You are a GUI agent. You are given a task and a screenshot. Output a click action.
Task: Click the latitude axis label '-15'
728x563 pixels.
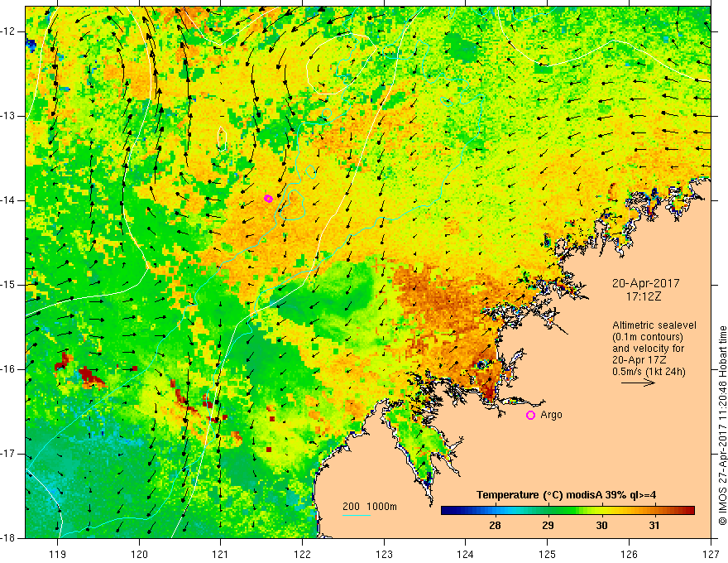pos(8,285)
